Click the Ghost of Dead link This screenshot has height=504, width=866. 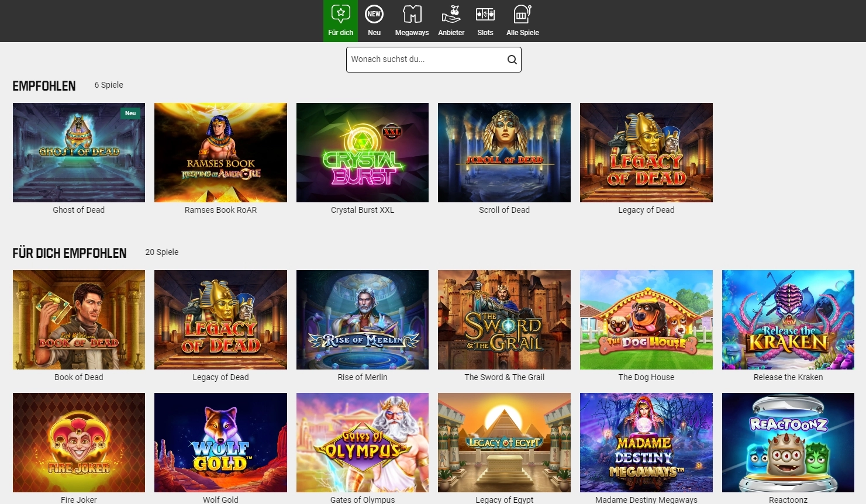point(78,209)
